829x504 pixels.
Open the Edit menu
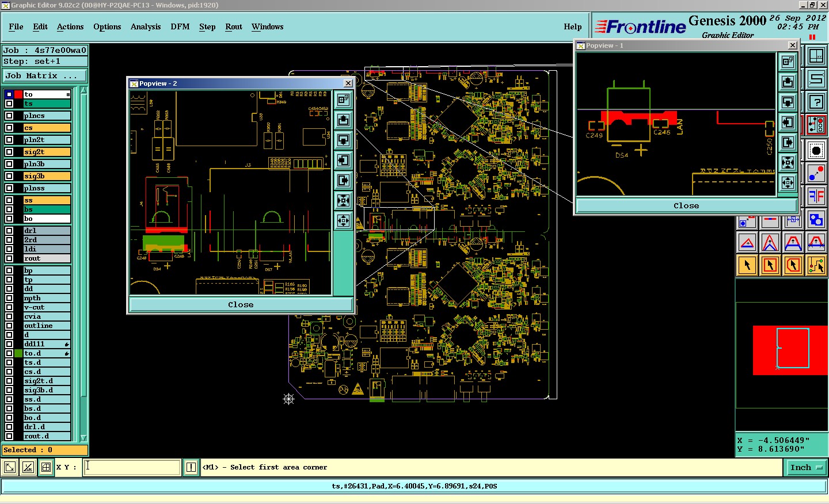click(x=40, y=26)
